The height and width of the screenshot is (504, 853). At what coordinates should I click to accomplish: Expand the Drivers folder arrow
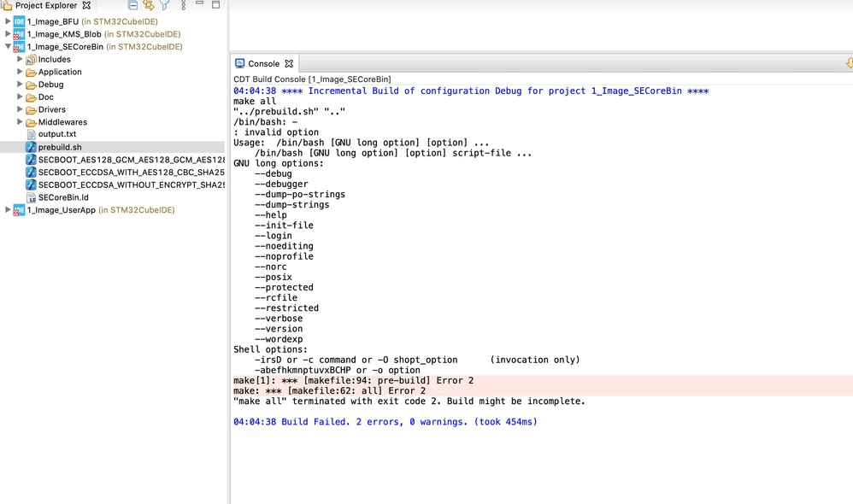[20, 109]
